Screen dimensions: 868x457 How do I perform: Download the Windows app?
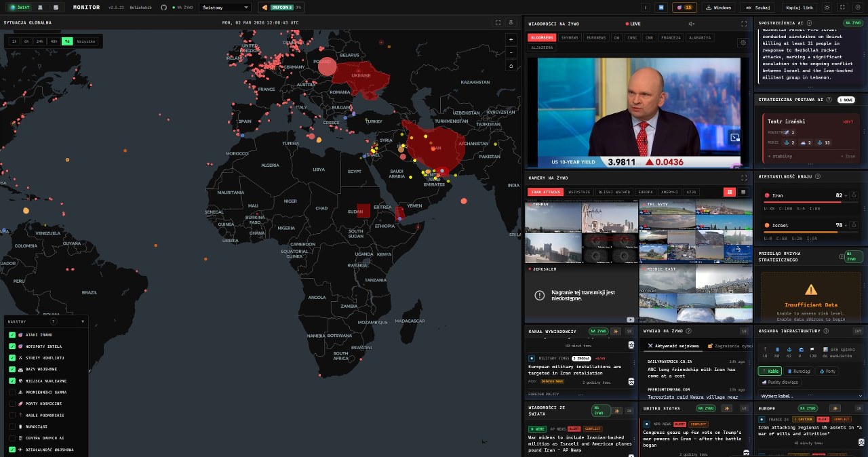click(718, 7)
